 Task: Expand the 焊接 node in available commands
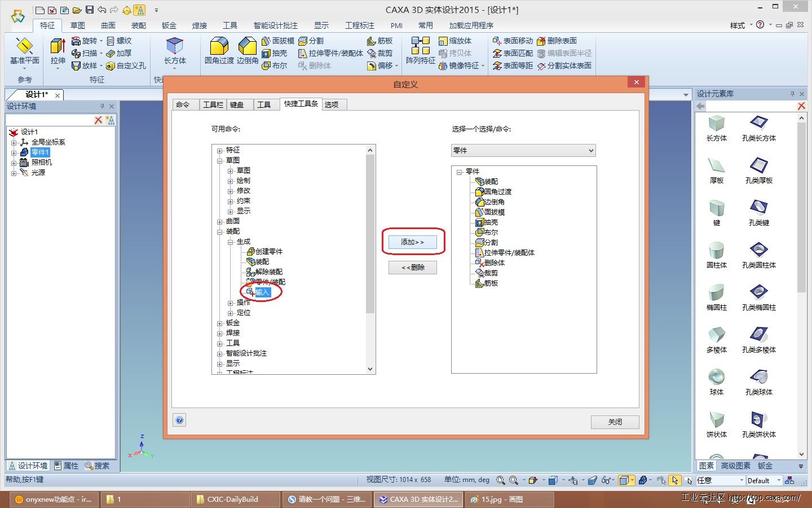[220, 333]
